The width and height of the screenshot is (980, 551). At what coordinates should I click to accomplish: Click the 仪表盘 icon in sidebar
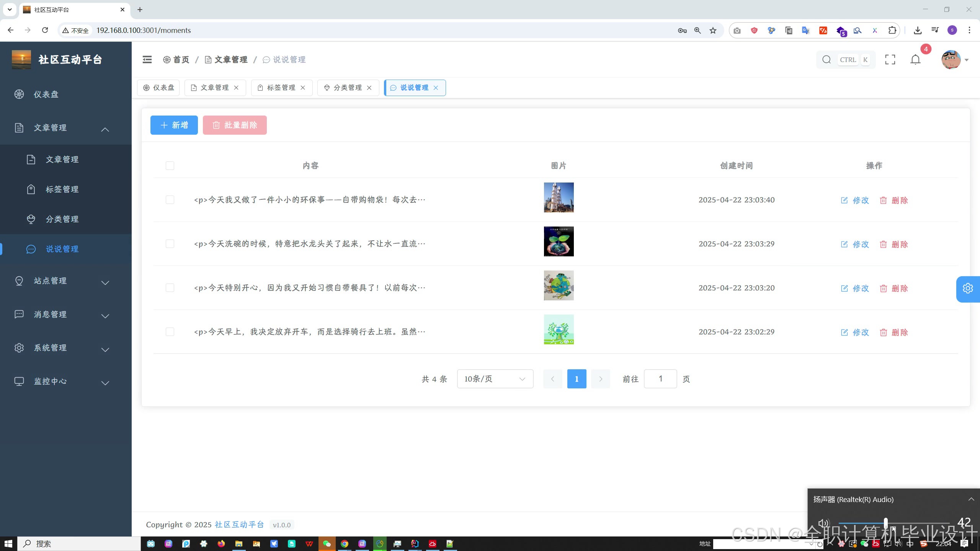coord(19,94)
